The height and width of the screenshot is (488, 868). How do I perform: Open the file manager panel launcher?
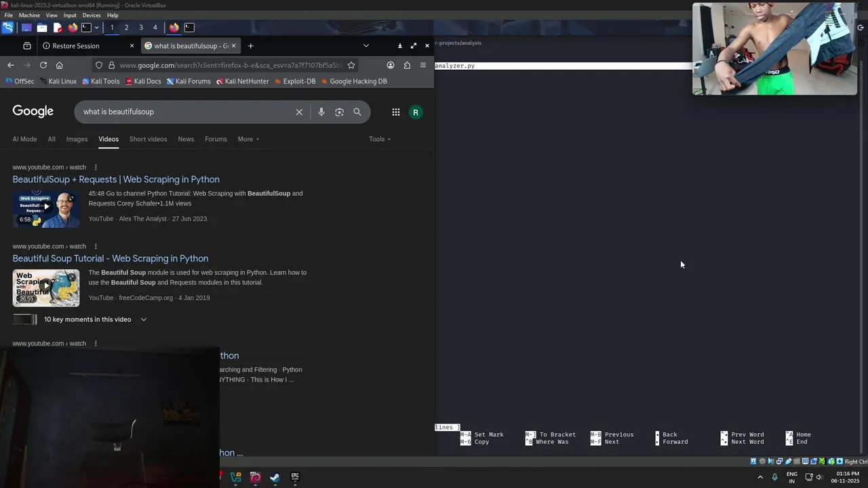42,28
